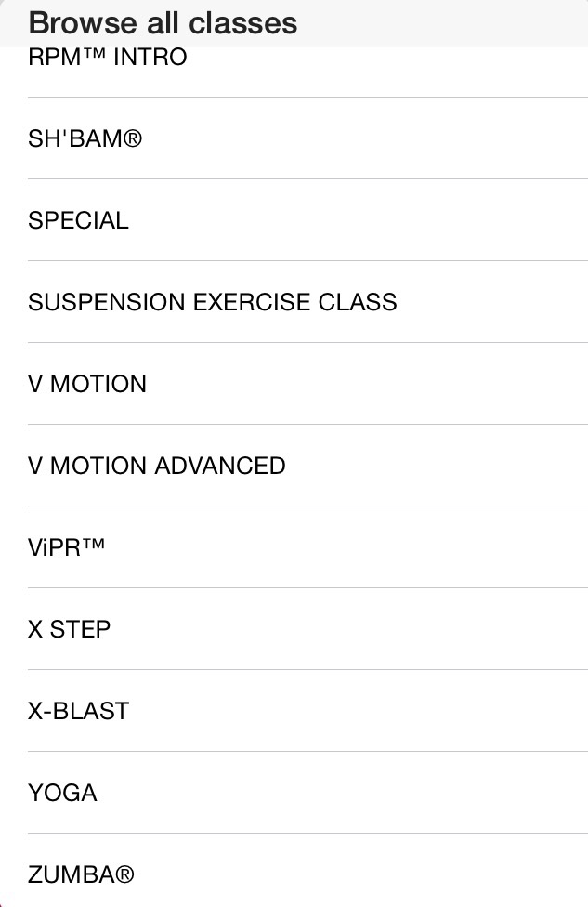The width and height of the screenshot is (588, 907).
Task: Click the EXERCISE word in suspension class row
Action: pos(252,302)
